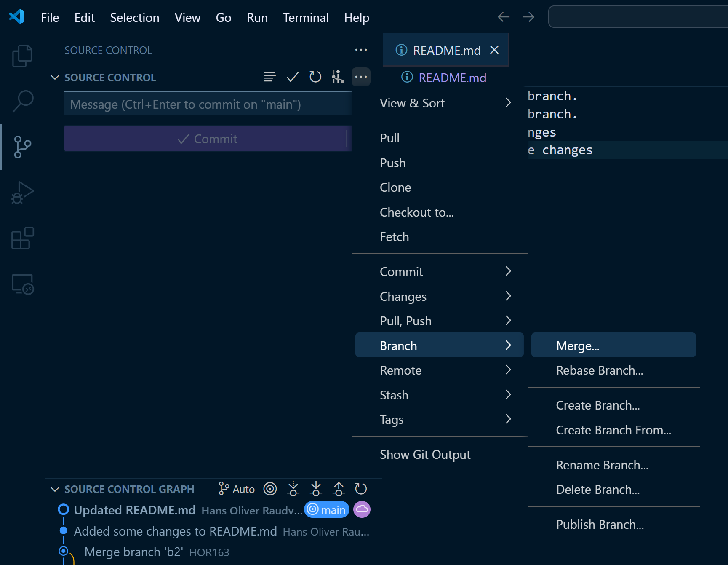Click Push in the context menu
Image resolution: width=728 pixels, height=565 pixels.
pyautogui.click(x=439, y=163)
